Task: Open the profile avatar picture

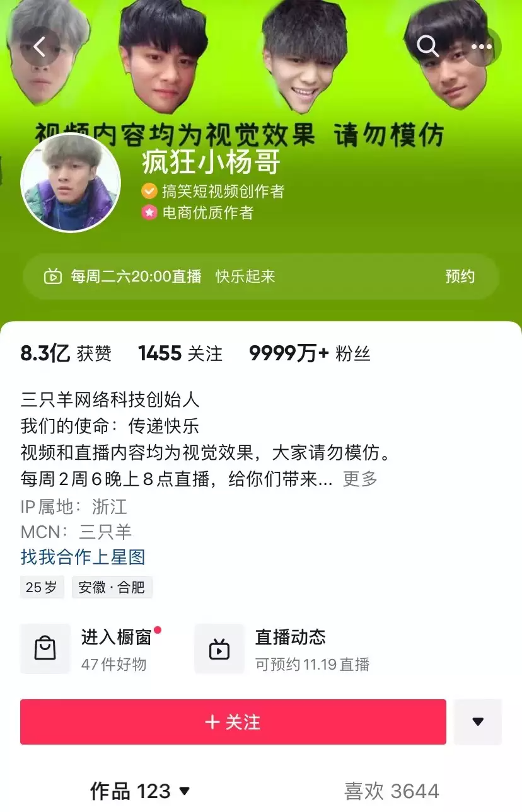Action: tap(71, 183)
